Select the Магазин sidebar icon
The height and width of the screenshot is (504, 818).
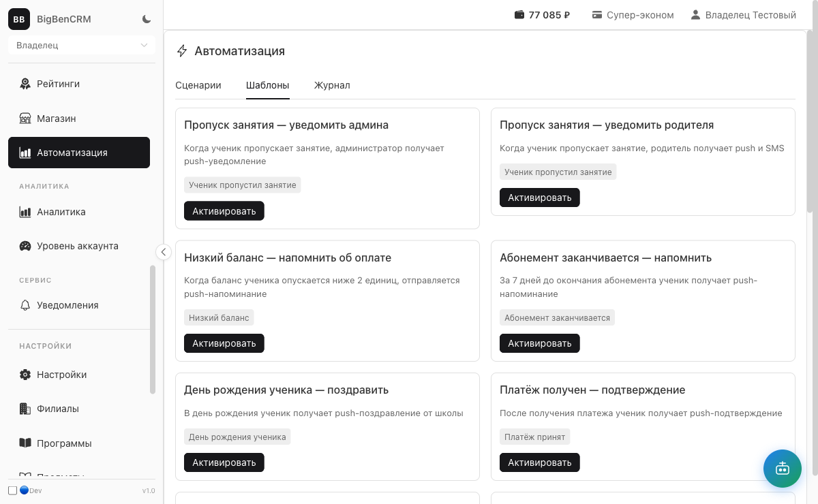[x=25, y=118]
